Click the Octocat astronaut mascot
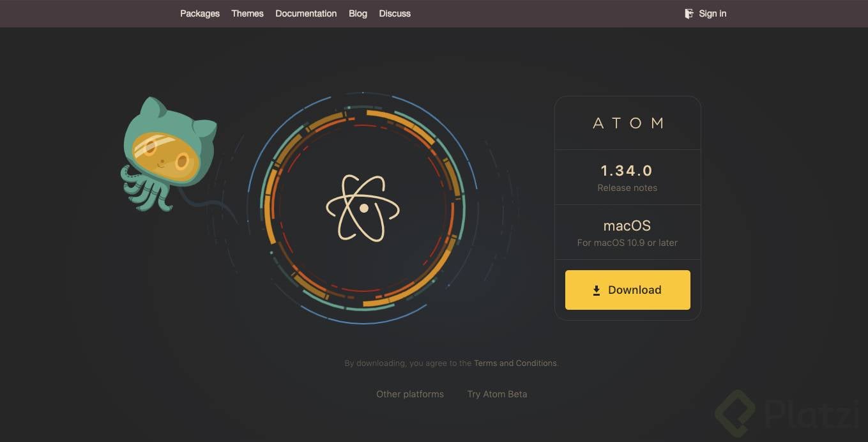 (169, 154)
